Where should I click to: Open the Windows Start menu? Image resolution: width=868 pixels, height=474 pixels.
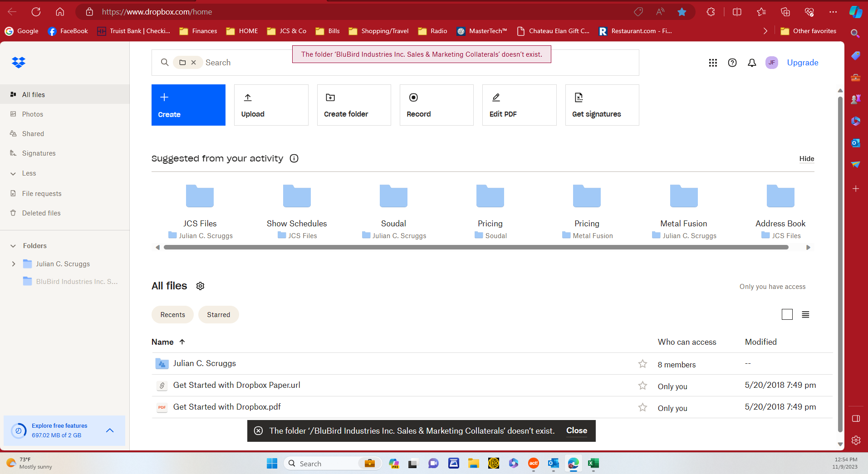[x=272, y=463]
